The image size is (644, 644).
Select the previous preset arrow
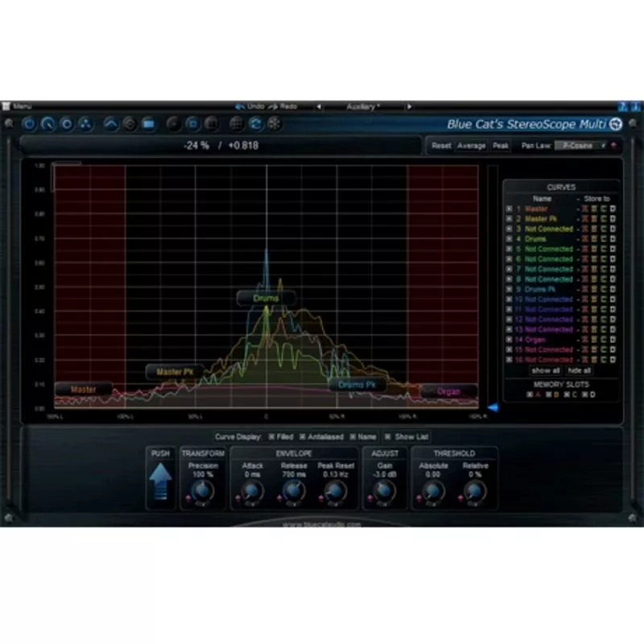(x=319, y=107)
